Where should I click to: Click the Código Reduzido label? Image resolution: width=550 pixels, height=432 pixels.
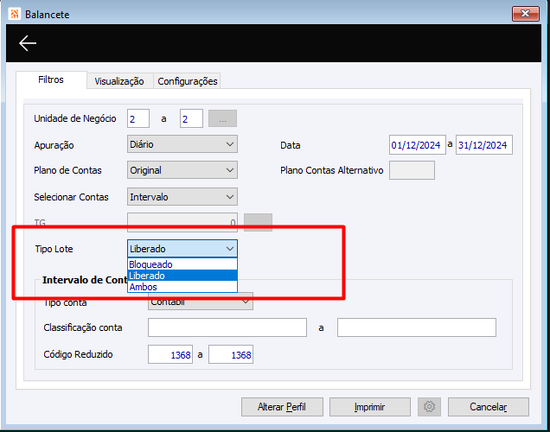78,355
